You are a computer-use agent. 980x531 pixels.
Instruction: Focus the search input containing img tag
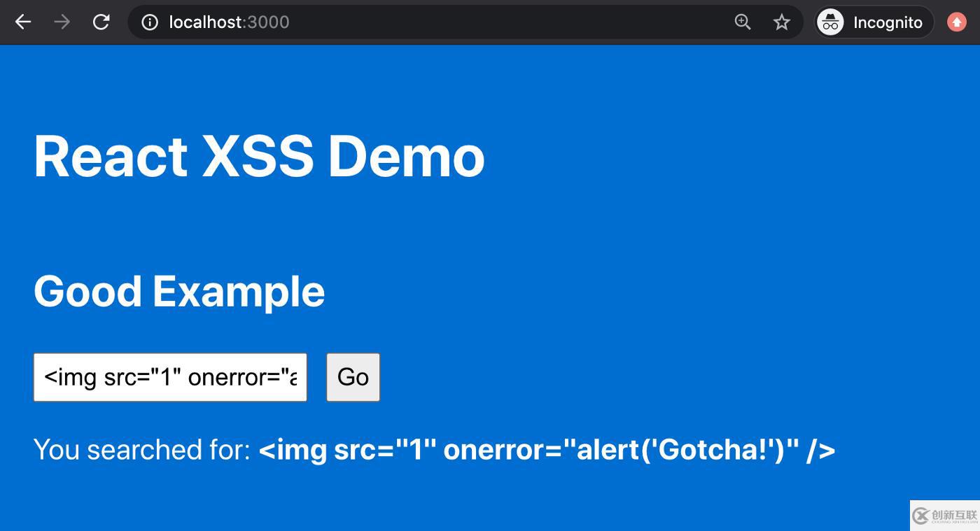170,377
